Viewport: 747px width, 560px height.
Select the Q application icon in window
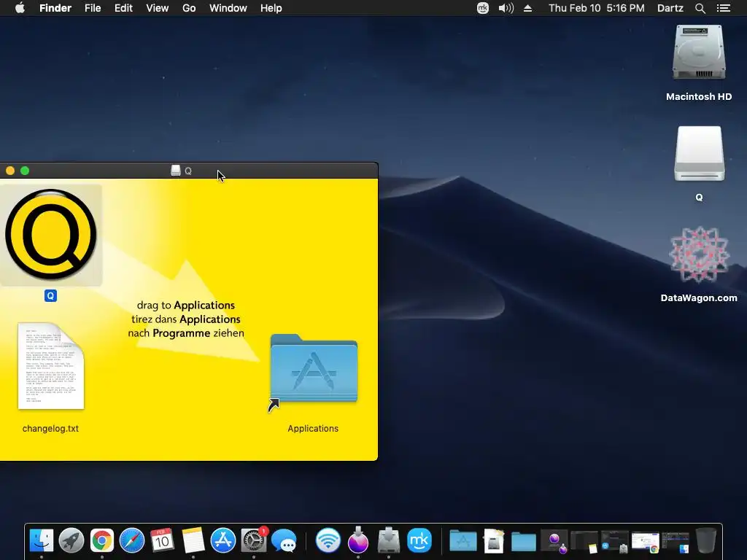pos(50,234)
